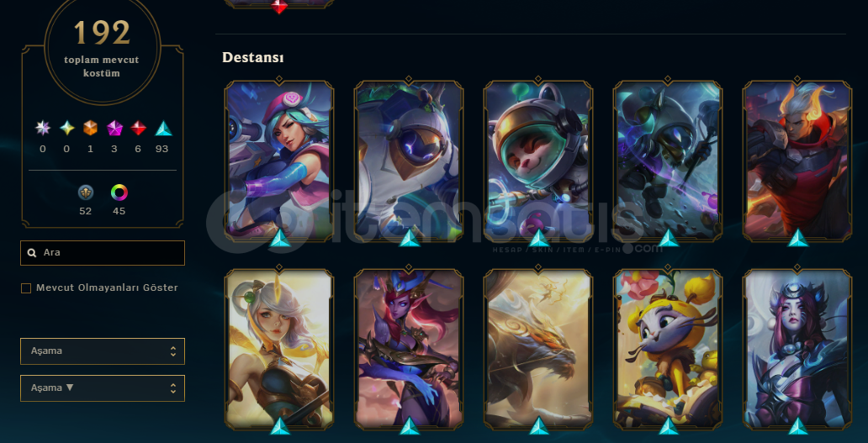Click the Mythic tier yellow-green gem icon
This screenshot has width=868, height=443.
(x=67, y=129)
